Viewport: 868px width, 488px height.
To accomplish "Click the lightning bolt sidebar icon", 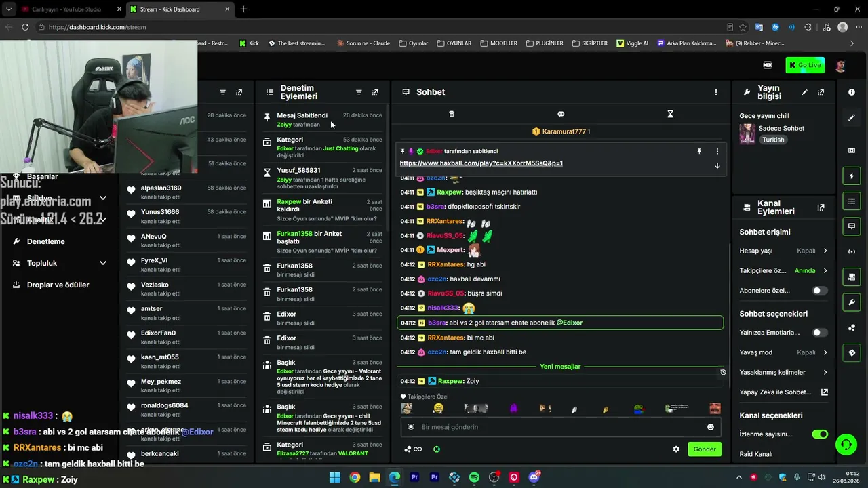I will [x=852, y=176].
